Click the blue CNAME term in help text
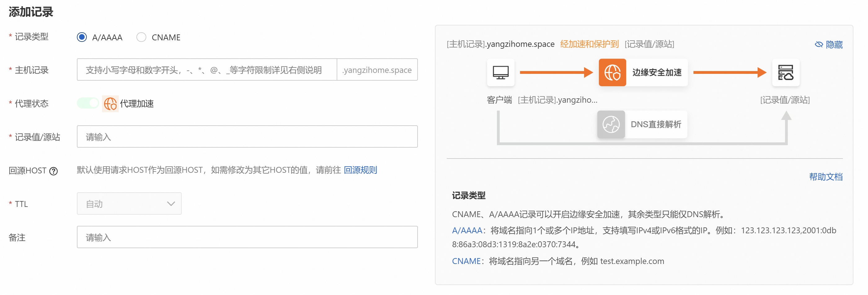The height and width of the screenshot is (295, 868). click(466, 261)
